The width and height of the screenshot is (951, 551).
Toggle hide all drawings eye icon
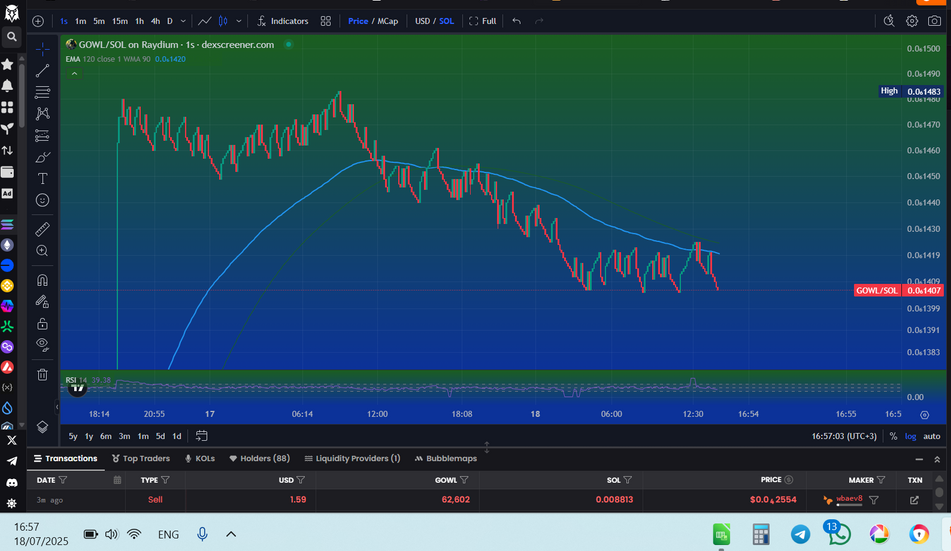(x=42, y=345)
